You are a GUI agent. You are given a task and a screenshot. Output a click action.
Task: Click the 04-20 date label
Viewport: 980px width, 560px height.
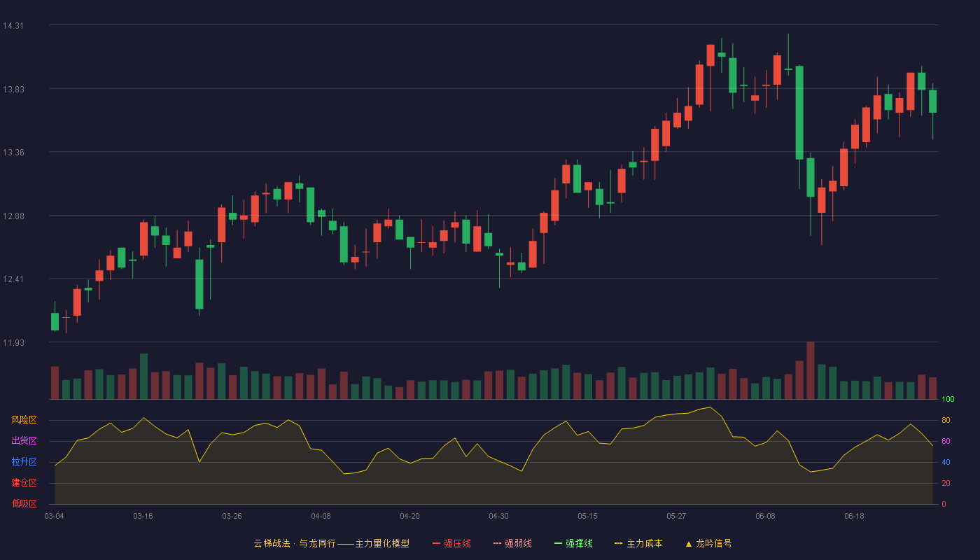[x=409, y=516]
